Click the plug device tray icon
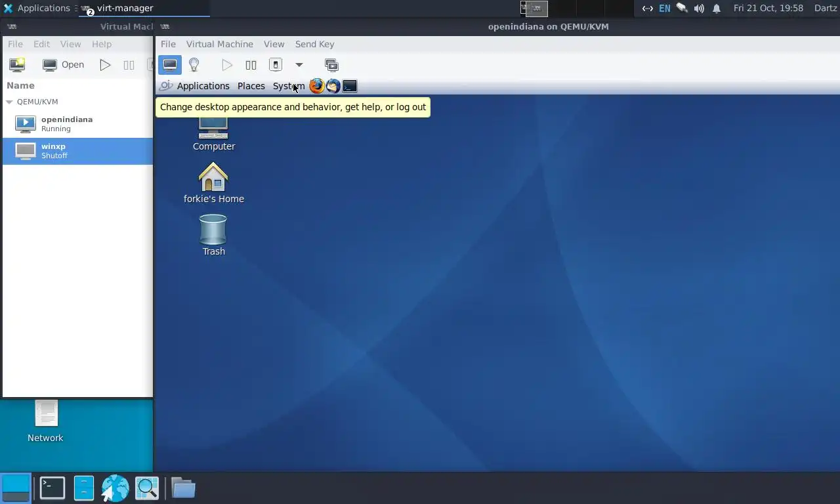Screen dimensions: 840x504 pos(682,9)
